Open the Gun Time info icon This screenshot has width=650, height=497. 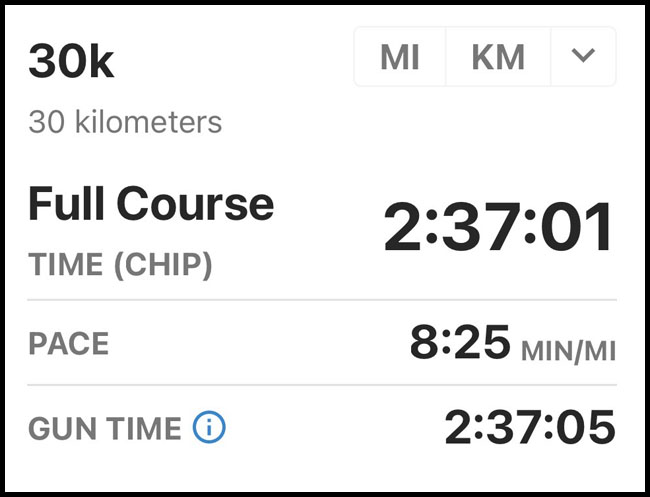point(209,427)
